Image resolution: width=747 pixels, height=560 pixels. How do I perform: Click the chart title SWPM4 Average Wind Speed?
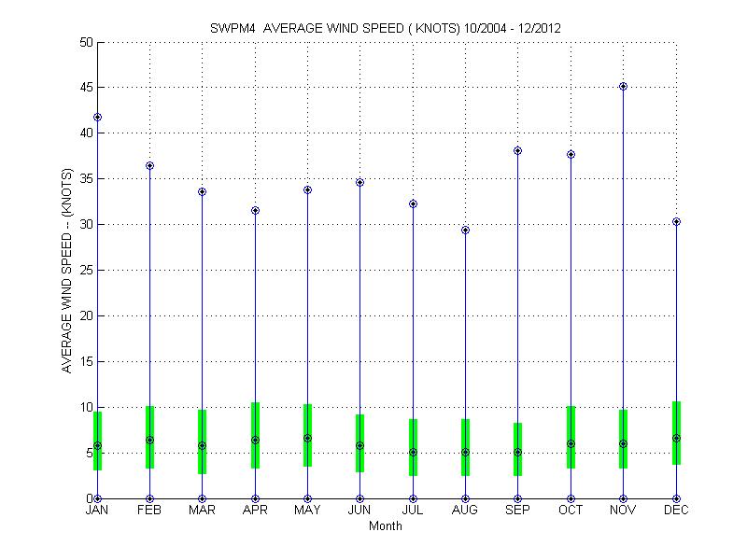pyautogui.click(x=385, y=28)
